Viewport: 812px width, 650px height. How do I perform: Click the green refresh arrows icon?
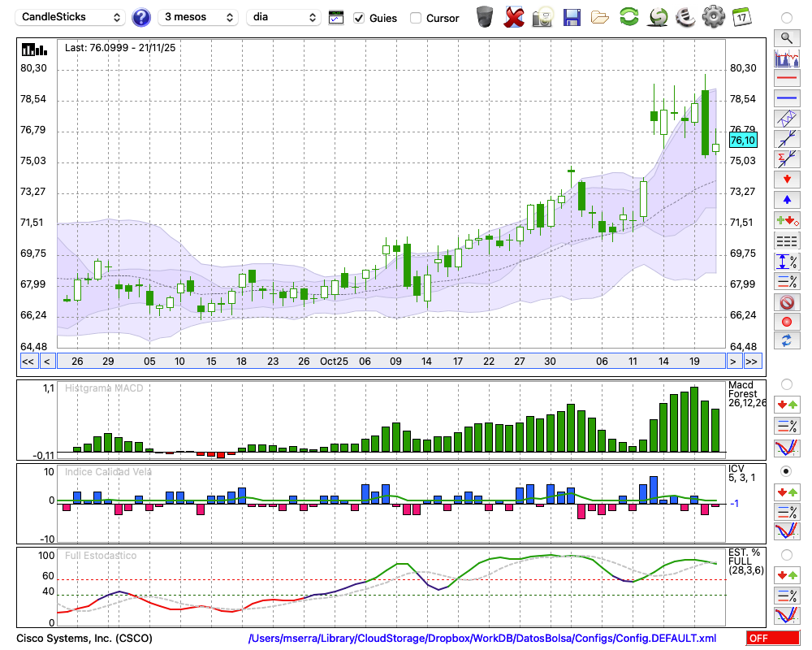628,17
